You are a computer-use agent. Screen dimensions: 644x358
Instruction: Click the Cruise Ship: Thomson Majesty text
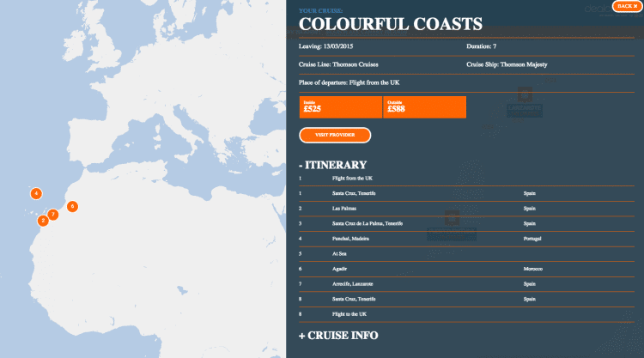pyautogui.click(x=507, y=64)
